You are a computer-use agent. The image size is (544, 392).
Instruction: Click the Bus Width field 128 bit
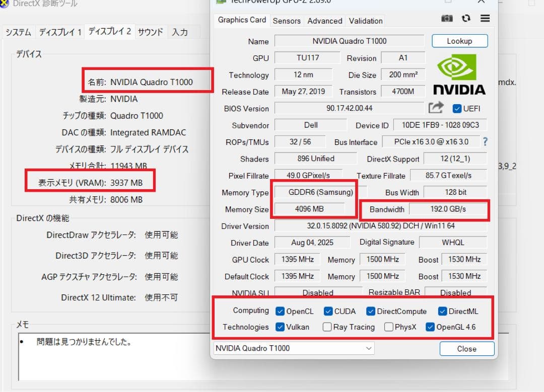click(x=455, y=192)
